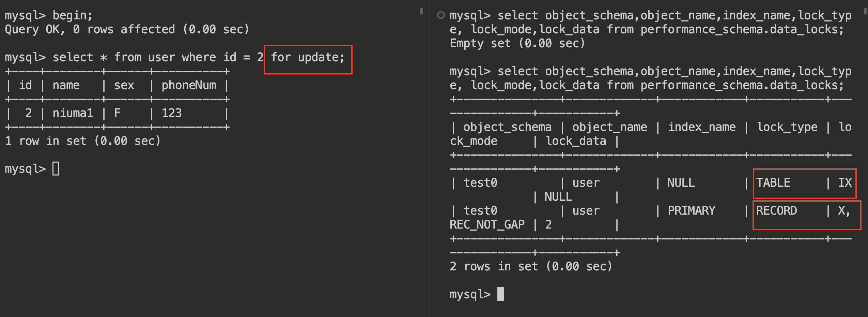Click the PRIMARY index name value
Viewport: 868px width, 317px height.
tap(691, 211)
